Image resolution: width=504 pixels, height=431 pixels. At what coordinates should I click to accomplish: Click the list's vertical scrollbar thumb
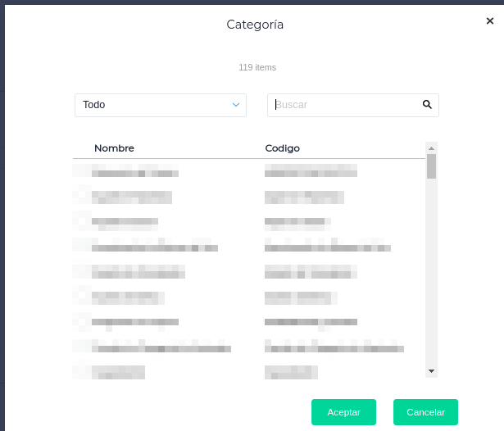431,166
